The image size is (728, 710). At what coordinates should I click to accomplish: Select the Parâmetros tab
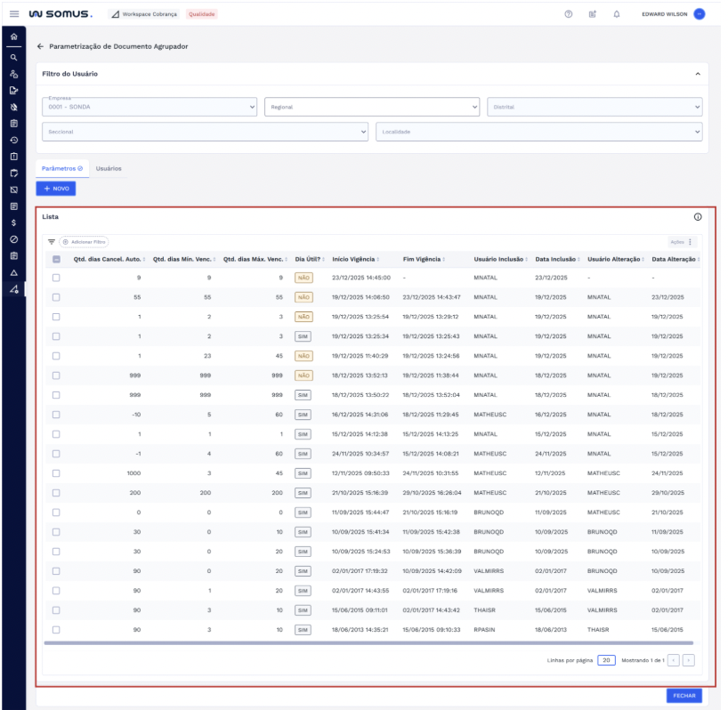(x=61, y=168)
